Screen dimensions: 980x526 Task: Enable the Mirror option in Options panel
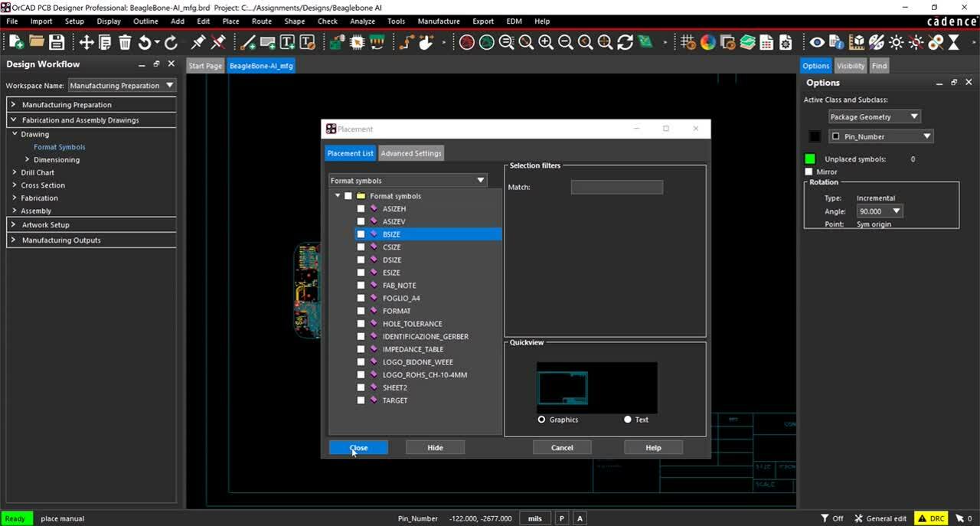click(x=809, y=172)
